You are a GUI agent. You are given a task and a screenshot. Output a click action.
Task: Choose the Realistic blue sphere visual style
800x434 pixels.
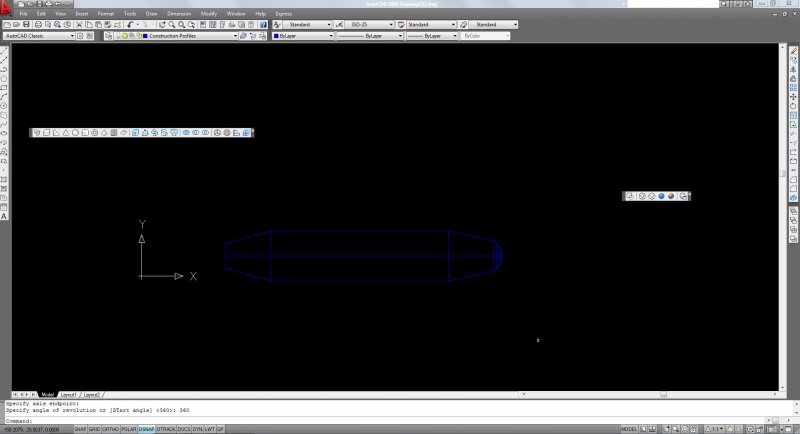click(x=661, y=196)
